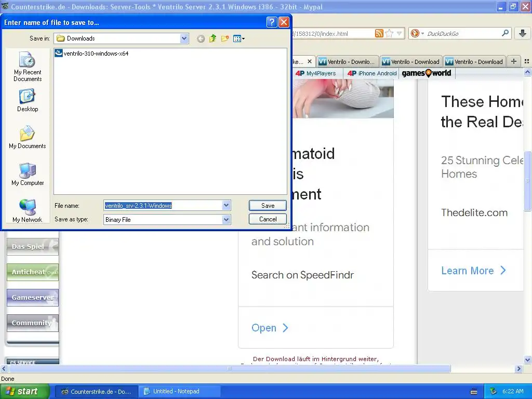Open the iPhone Android link
Image resolution: width=532 pixels, height=399 pixels.
pyautogui.click(x=372, y=73)
